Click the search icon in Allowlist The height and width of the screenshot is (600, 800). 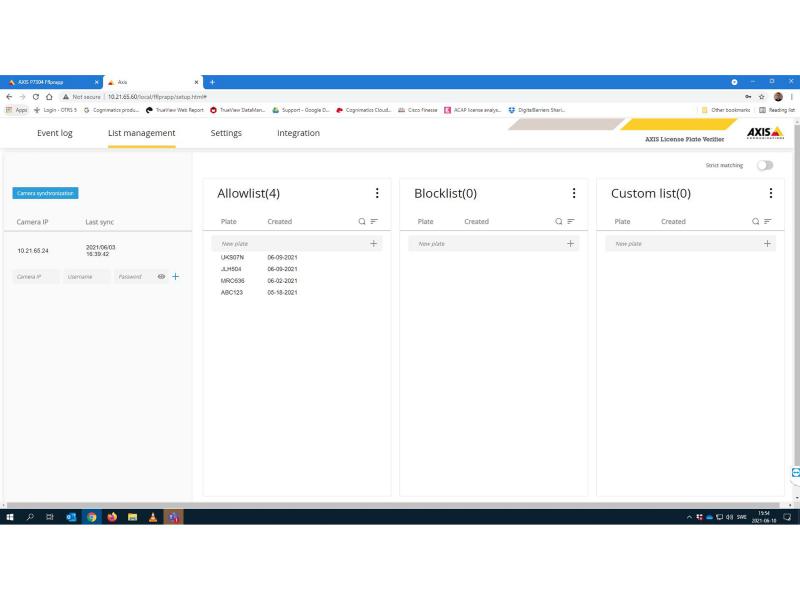point(362,222)
